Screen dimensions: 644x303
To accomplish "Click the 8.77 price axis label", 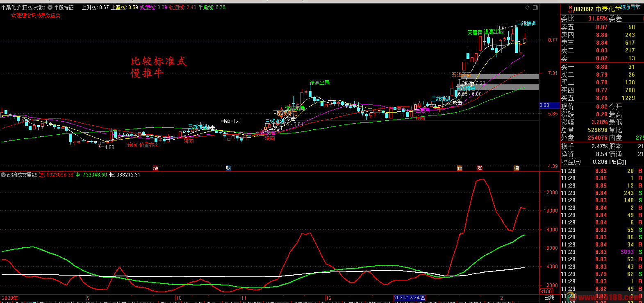I will (x=553, y=40).
